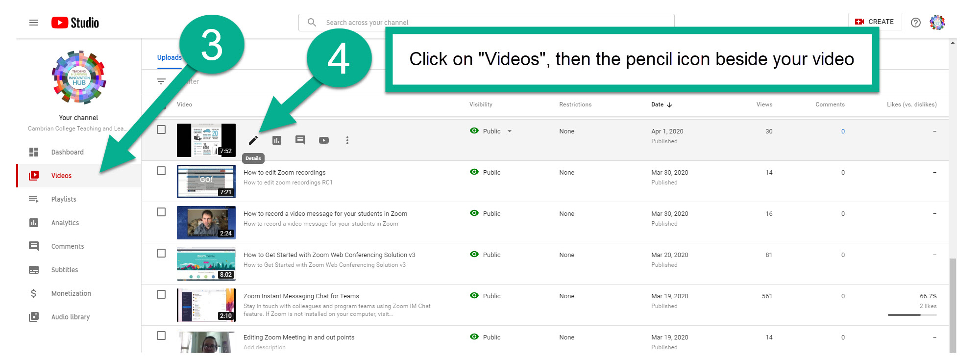Image resolution: width=980 pixels, height=364 pixels.
Task: Go to Dashboard in the sidebar
Action: [x=67, y=152]
